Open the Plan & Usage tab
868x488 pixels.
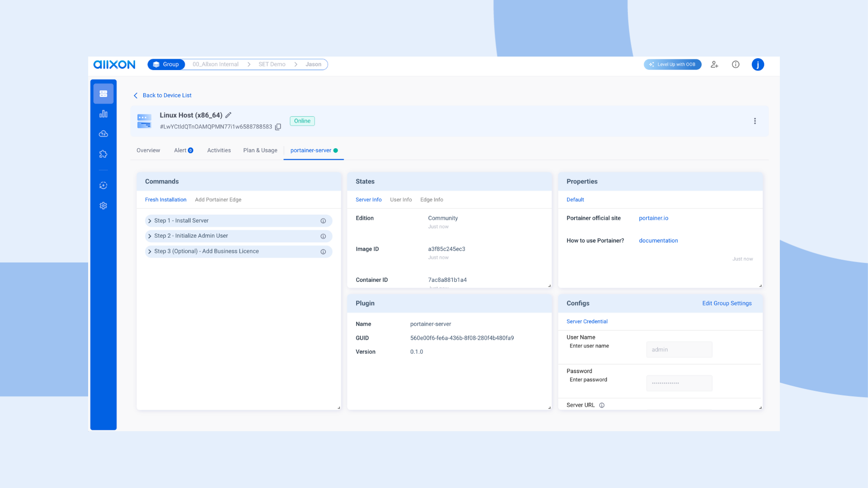(x=260, y=150)
